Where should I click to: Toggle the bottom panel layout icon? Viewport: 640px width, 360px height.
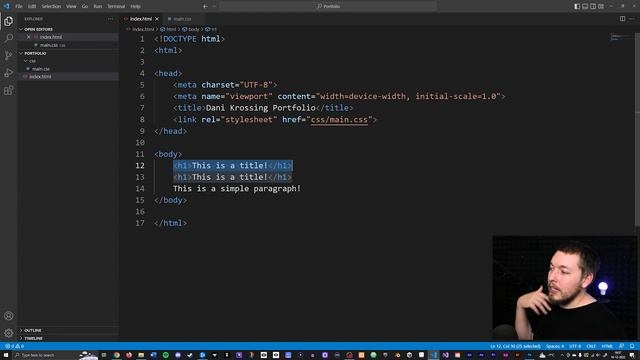(x=585, y=7)
